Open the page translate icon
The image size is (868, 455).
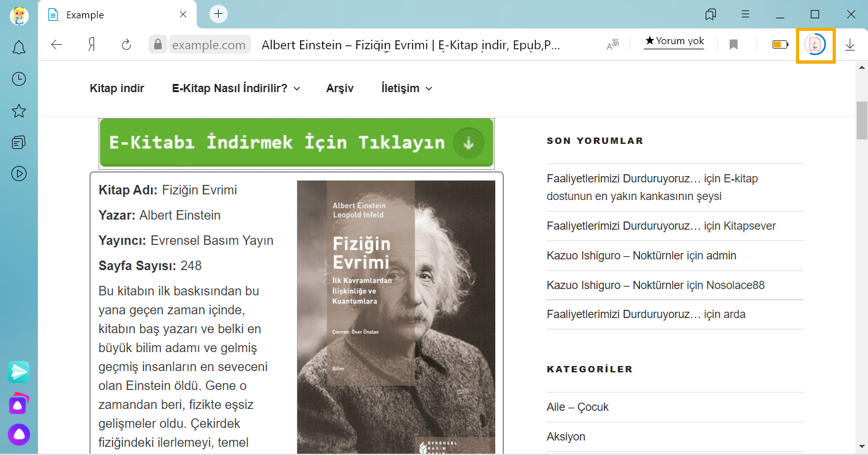(x=613, y=45)
